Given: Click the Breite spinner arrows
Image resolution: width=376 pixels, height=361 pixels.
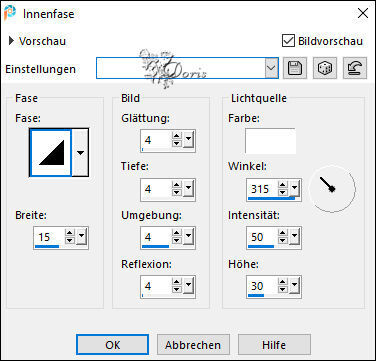Looking at the screenshot, I should click(70, 237).
